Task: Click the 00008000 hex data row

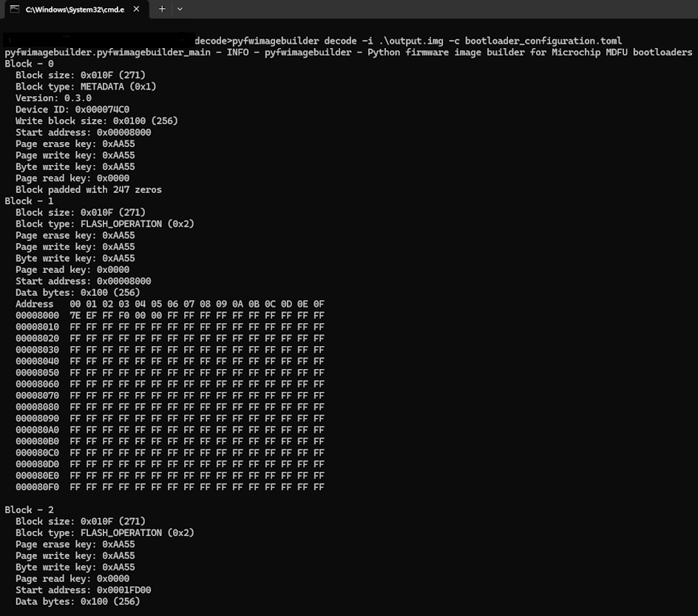Action: click(x=169, y=316)
